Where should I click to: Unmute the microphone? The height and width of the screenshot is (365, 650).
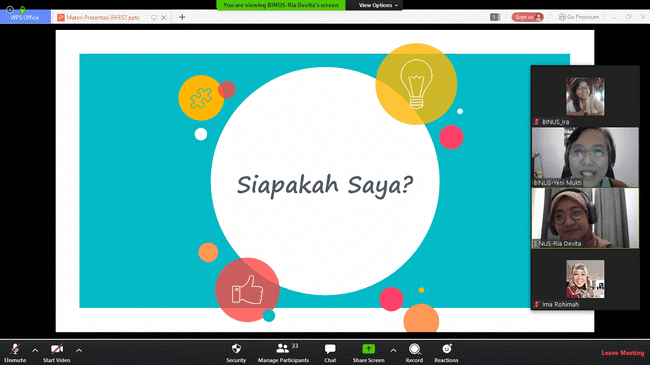(15, 353)
